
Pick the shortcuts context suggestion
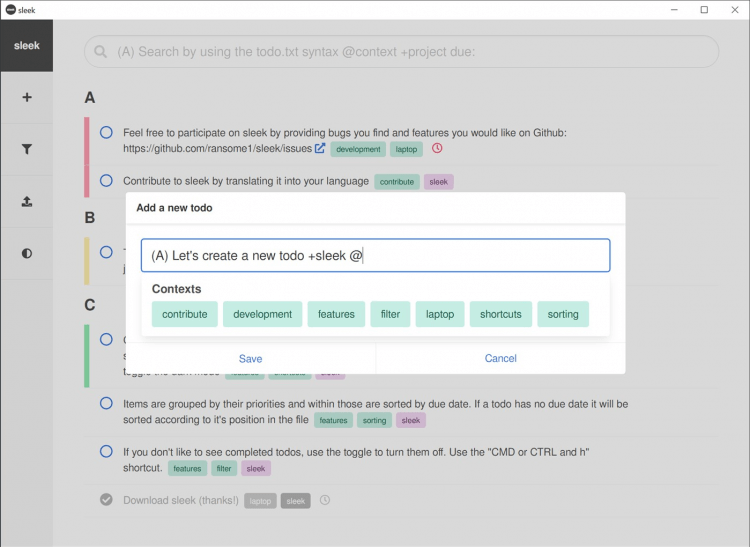pos(500,314)
